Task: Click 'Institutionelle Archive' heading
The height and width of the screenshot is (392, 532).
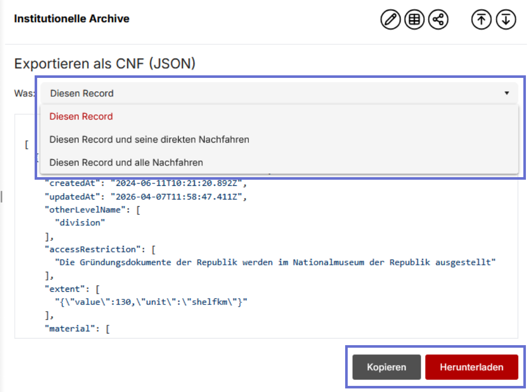Action: (x=72, y=19)
